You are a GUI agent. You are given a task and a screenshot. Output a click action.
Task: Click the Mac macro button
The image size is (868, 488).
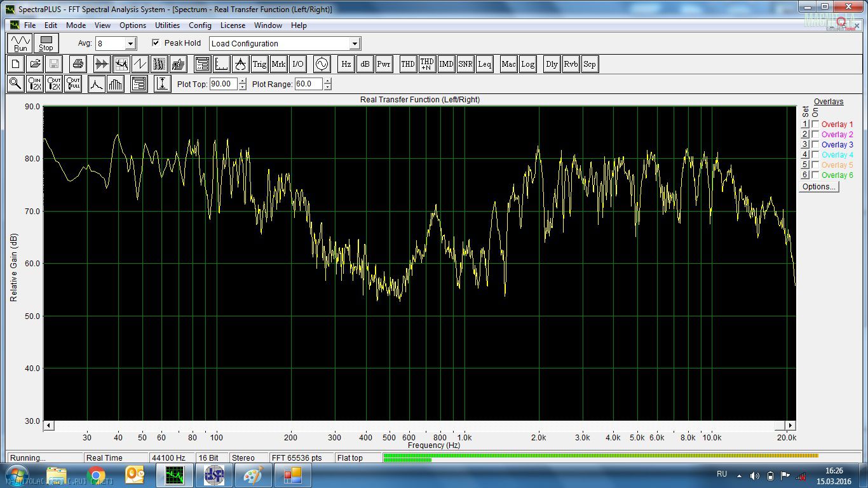click(508, 64)
